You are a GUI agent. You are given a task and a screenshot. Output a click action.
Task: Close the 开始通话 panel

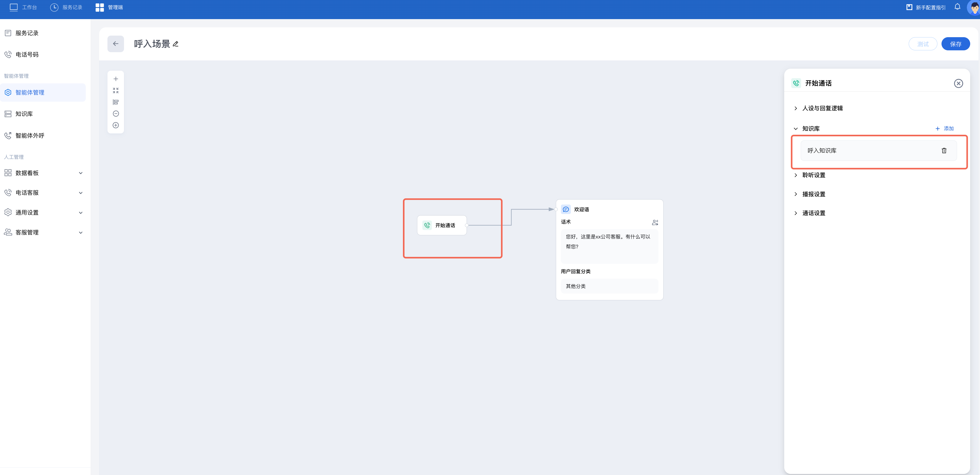click(x=958, y=83)
